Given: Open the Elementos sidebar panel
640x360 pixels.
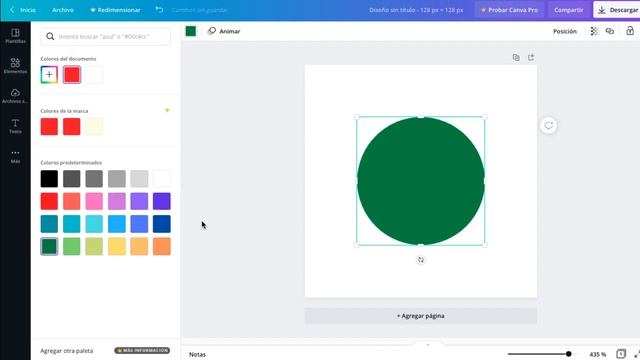Looking at the screenshot, I should [x=15, y=66].
